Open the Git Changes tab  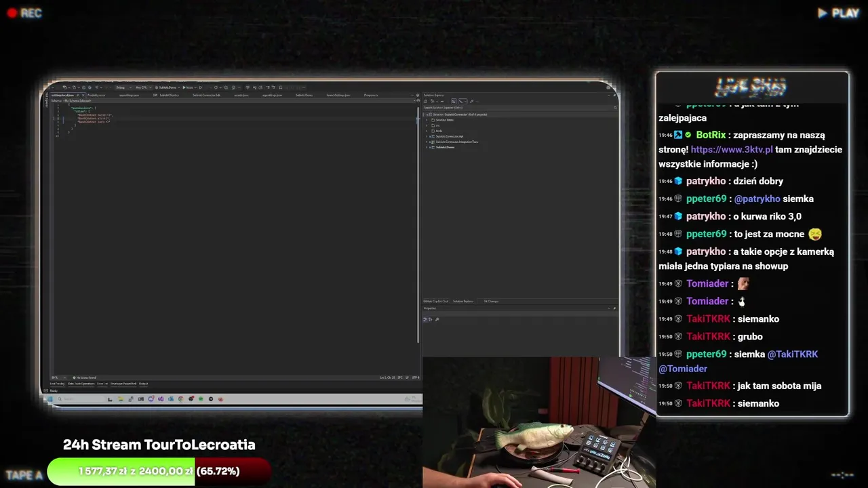[x=491, y=301]
